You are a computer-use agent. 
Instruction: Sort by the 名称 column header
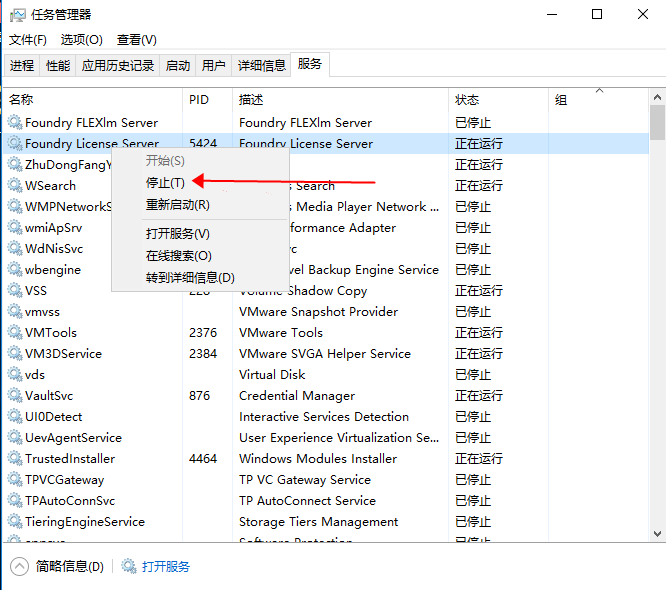point(93,100)
